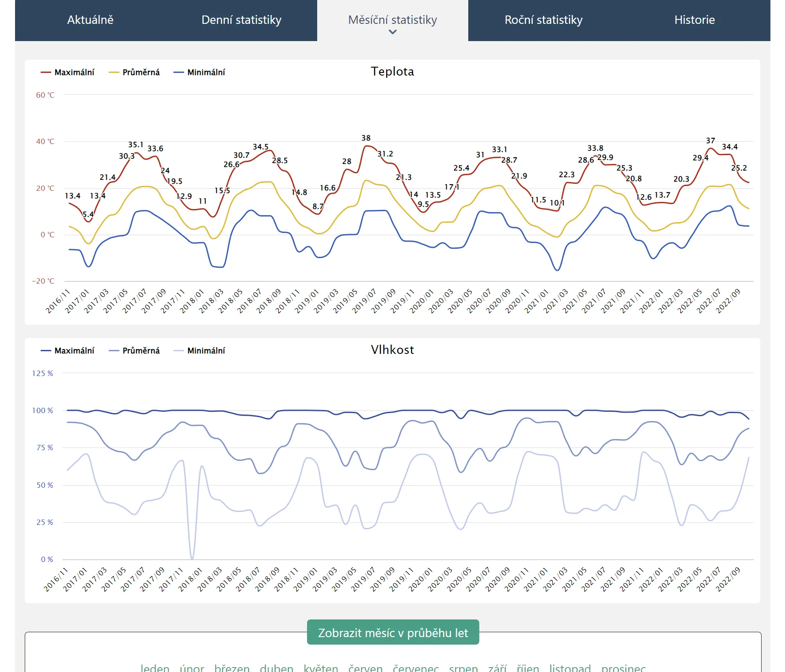Image resolution: width=785 pixels, height=672 pixels.
Task: Select the květen month link
Action: point(321,667)
